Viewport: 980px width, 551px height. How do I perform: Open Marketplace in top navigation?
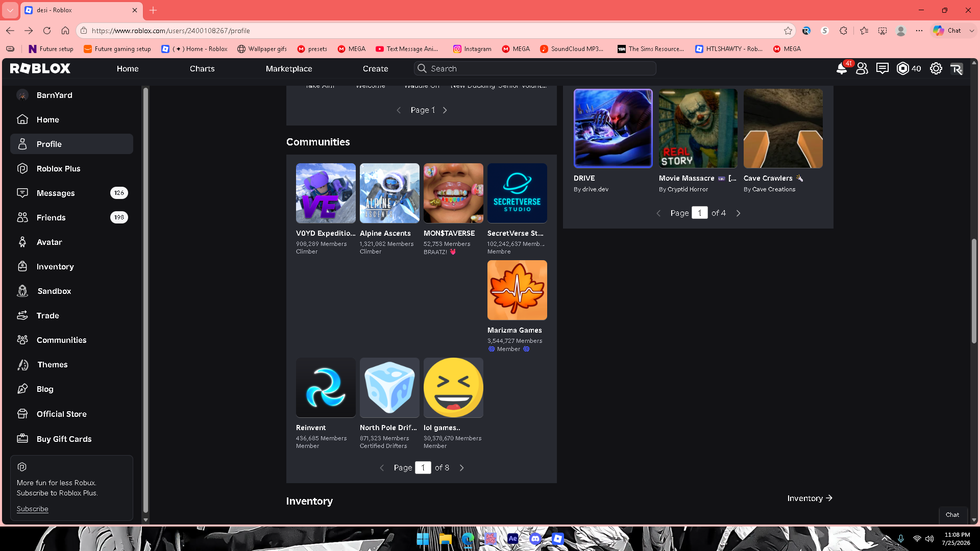pos(289,68)
